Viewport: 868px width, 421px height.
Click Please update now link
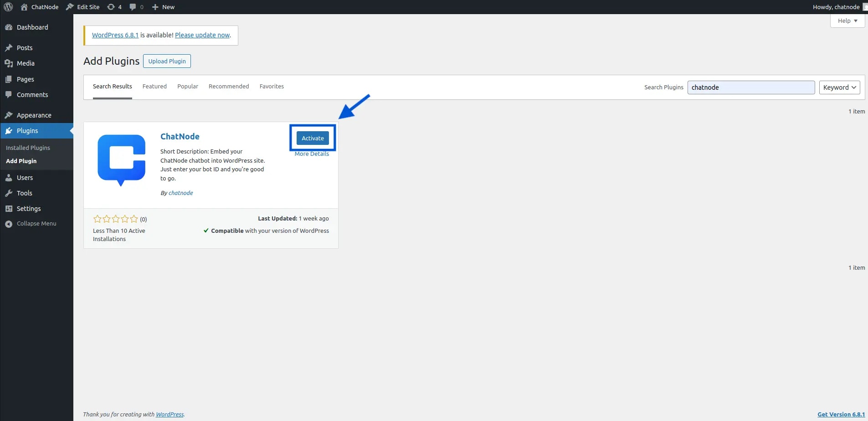(202, 35)
